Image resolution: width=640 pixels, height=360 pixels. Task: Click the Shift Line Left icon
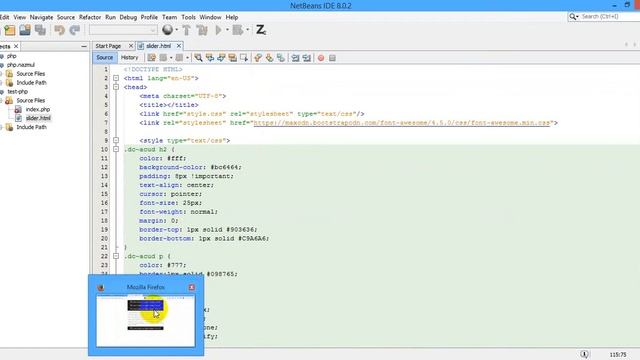tap(295, 58)
